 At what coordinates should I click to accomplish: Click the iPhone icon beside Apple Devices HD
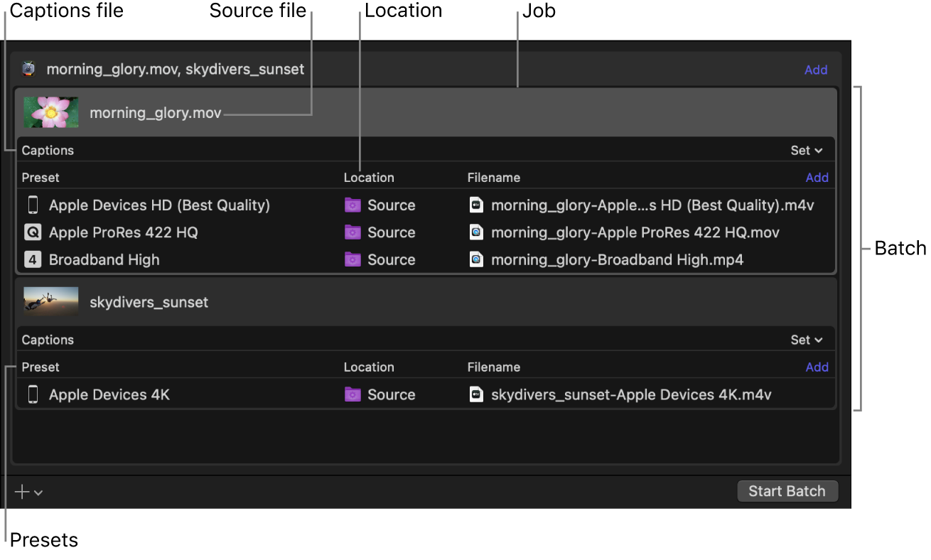(33, 205)
